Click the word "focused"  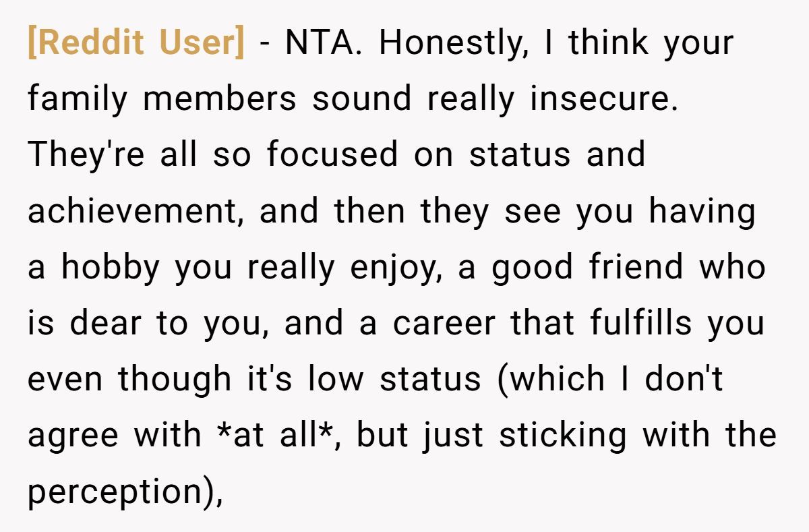point(332,156)
